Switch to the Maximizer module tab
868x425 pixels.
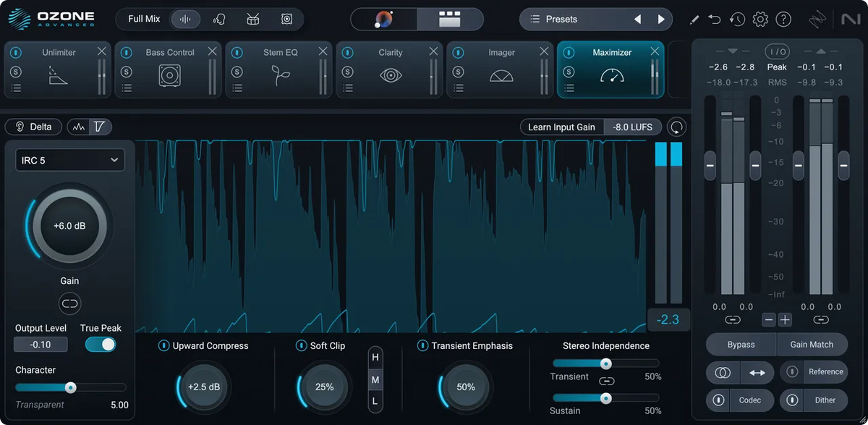coord(613,52)
